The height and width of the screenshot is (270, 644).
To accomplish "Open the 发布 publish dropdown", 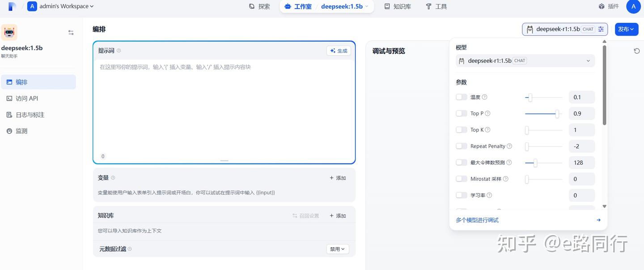I will [627, 29].
